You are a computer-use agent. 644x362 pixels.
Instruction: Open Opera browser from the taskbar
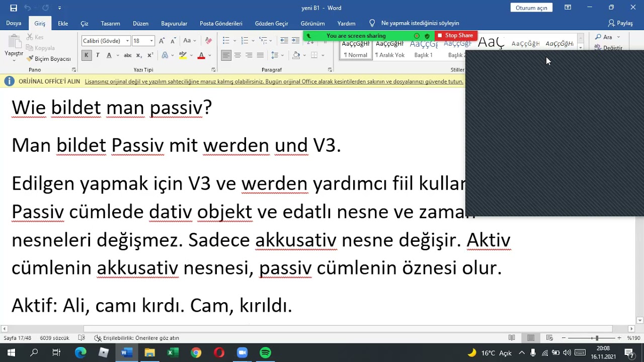219,353
